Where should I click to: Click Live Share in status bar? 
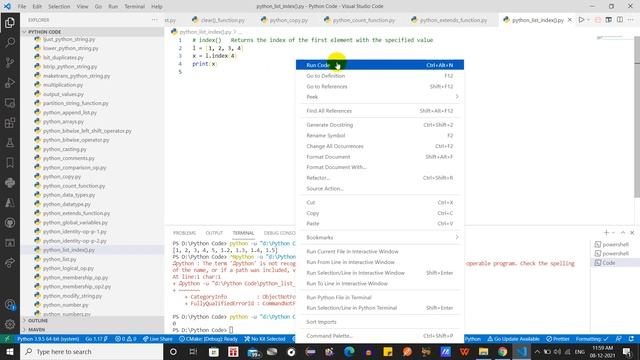click(158, 339)
